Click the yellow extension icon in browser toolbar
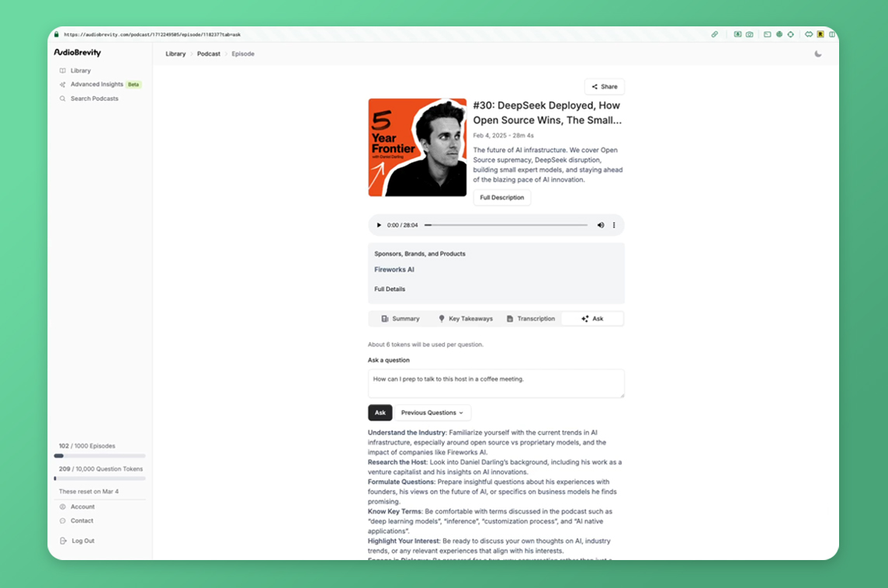 (820, 35)
